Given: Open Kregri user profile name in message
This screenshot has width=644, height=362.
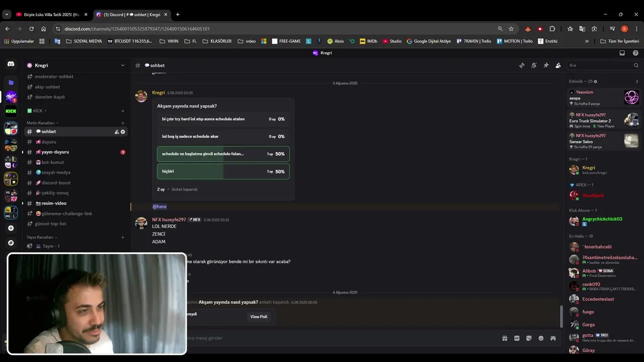Looking at the screenshot, I should point(158,93).
